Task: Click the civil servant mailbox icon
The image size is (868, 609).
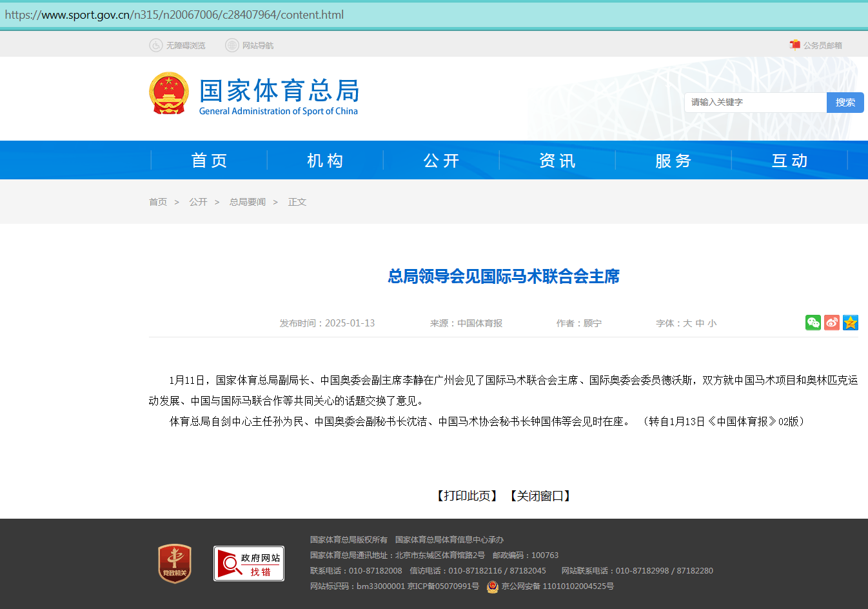Action: tap(795, 45)
